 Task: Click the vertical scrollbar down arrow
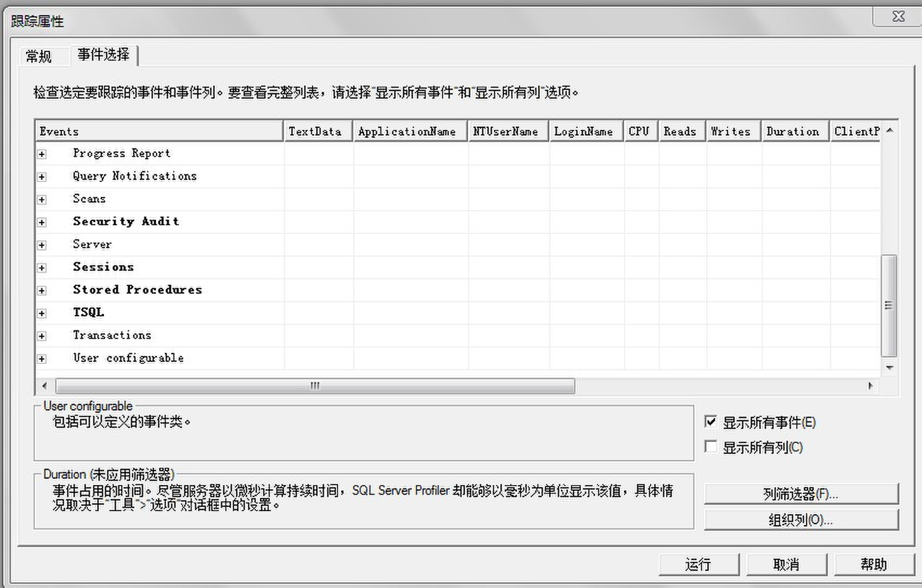click(x=889, y=368)
